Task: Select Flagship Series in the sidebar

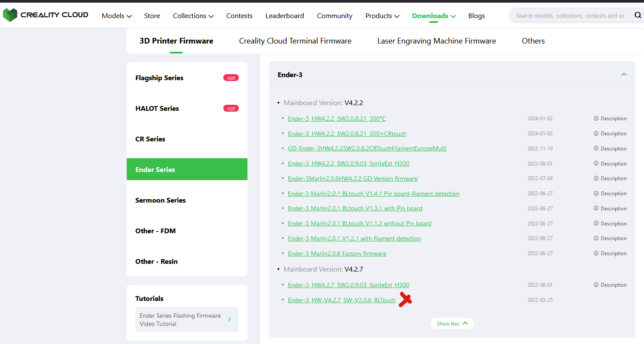Action: pyautogui.click(x=187, y=78)
